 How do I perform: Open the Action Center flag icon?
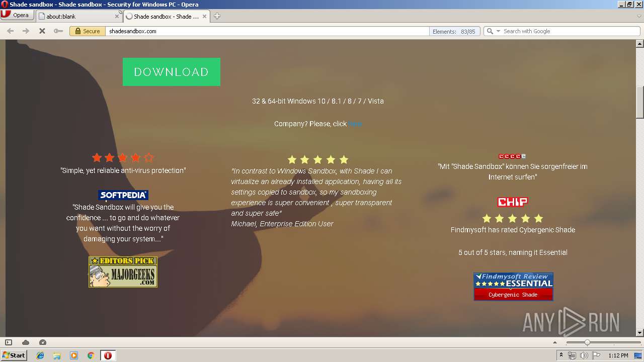[x=596, y=355]
